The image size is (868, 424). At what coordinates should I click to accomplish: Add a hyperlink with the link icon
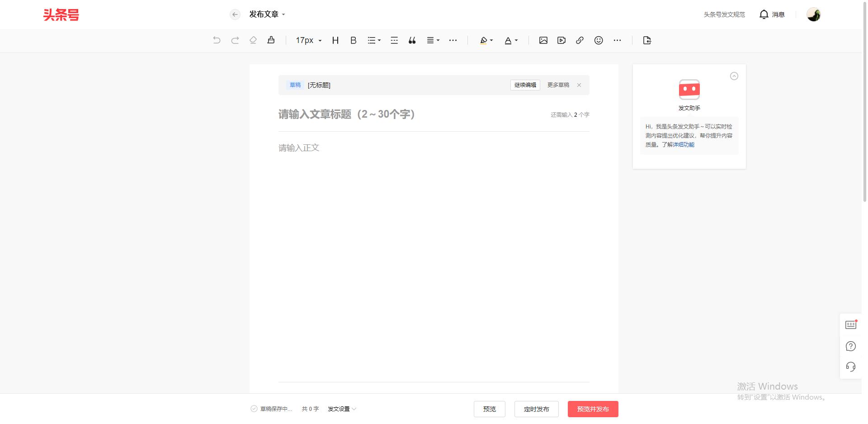click(x=580, y=40)
